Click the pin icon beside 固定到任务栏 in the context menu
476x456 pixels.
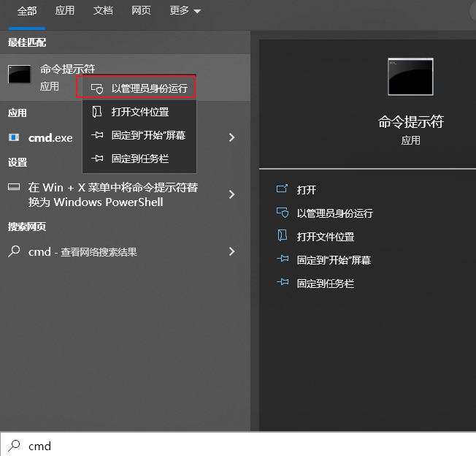click(97, 159)
